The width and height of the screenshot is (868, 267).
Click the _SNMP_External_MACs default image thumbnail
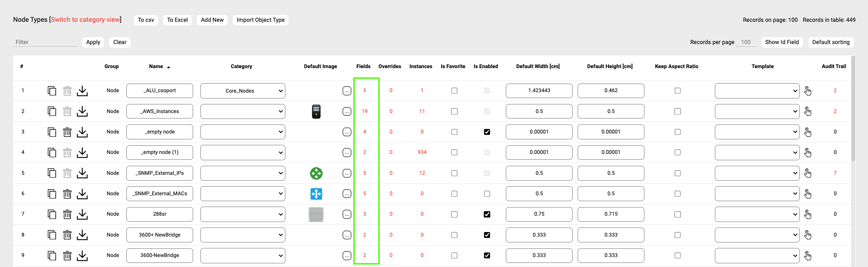coord(316,194)
